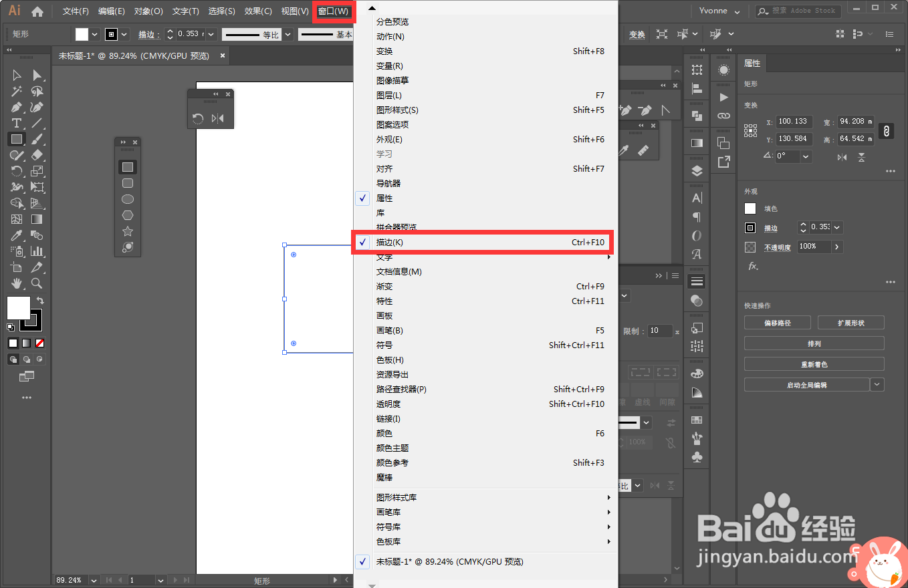The height and width of the screenshot is (588, 908).
Task: Click the 排列 button
Action: (814, 343)
